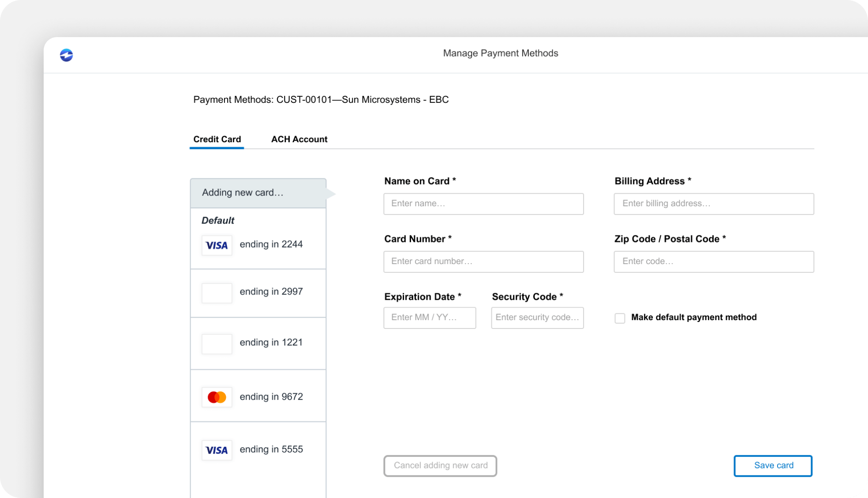
Task: Focus the Name on Card field
Action: 483,204
